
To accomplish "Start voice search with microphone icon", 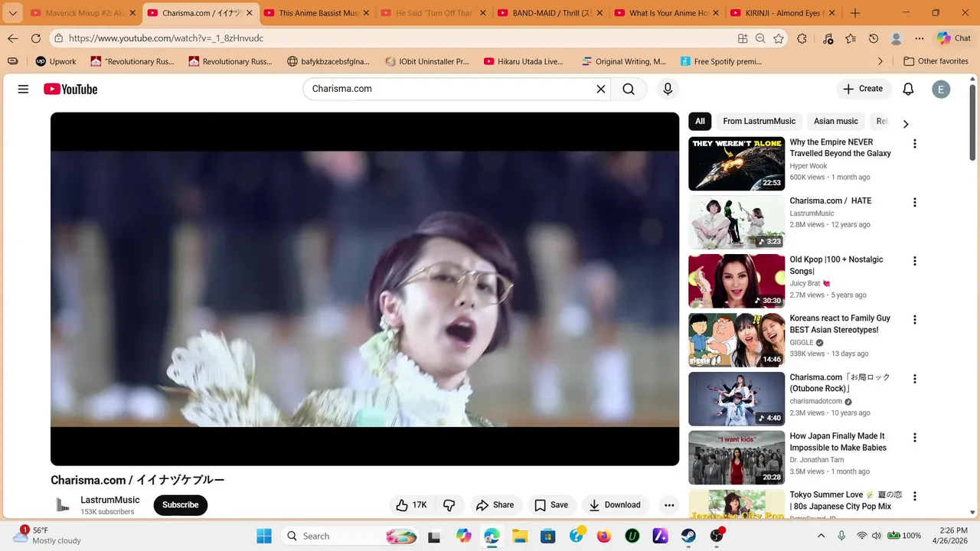I will click(668, 89).
